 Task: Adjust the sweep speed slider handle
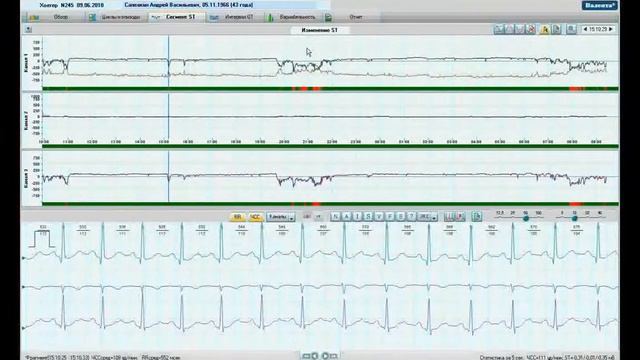pyautogui.click(x=526, y=218)
